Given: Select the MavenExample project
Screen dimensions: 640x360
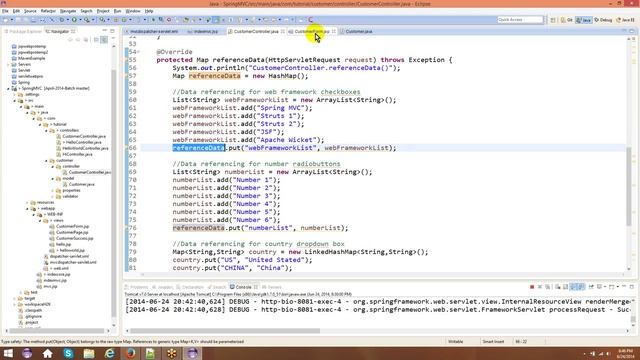Looking at the screenshot, I should pos(28,58).
